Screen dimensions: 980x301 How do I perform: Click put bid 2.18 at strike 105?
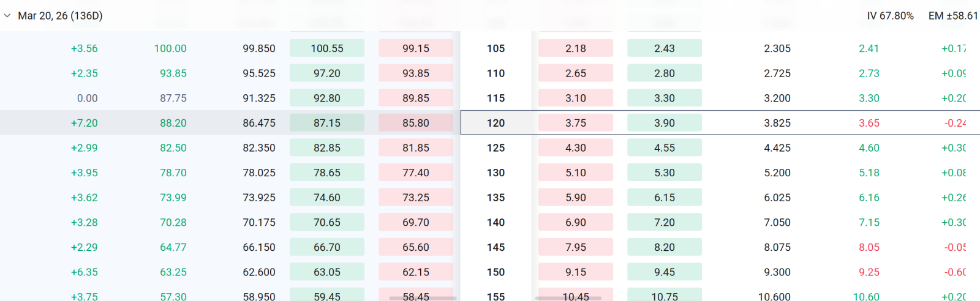pos(576,48)
